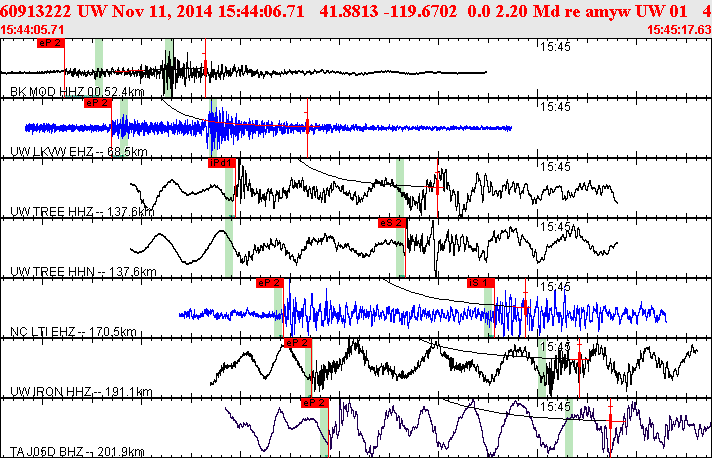The height and width of the screenshot is (458, 712).
Task: Select the eS 2 pick flag on TREE HHN
Action: 391,223
